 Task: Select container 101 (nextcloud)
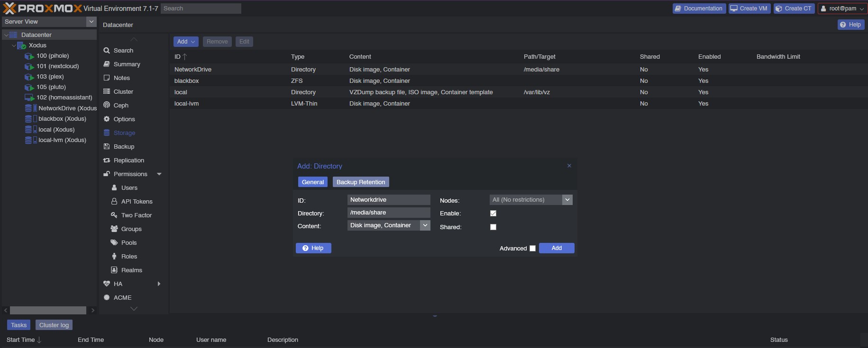pyautogui.click(x=57, y=66)
